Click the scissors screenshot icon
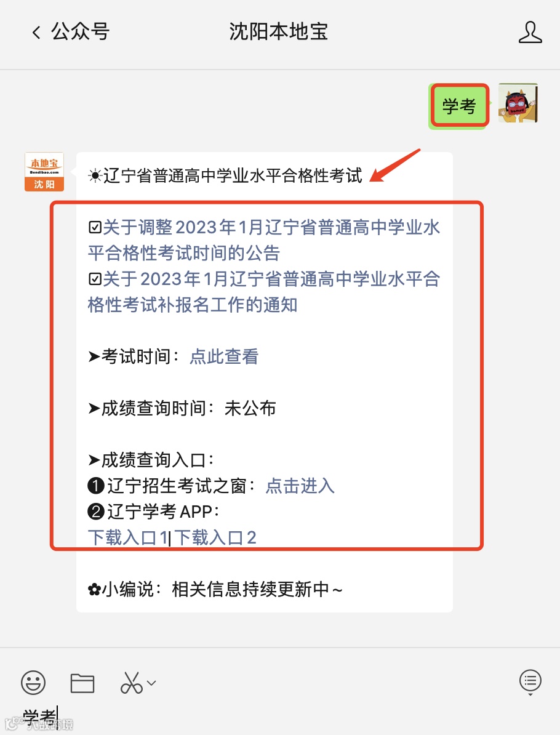560x735 pixels. click(x=131, y=683)
